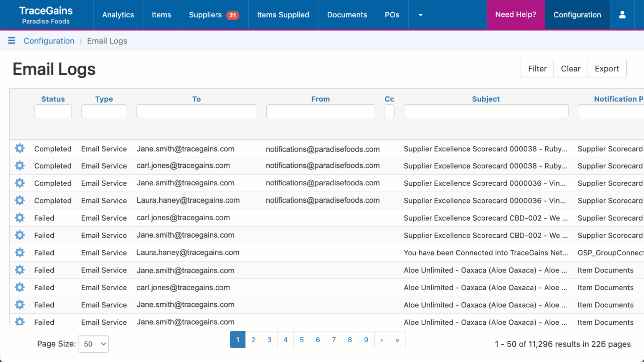
Task: Go to page 8 of results
Action: click(x=350, y=340)
